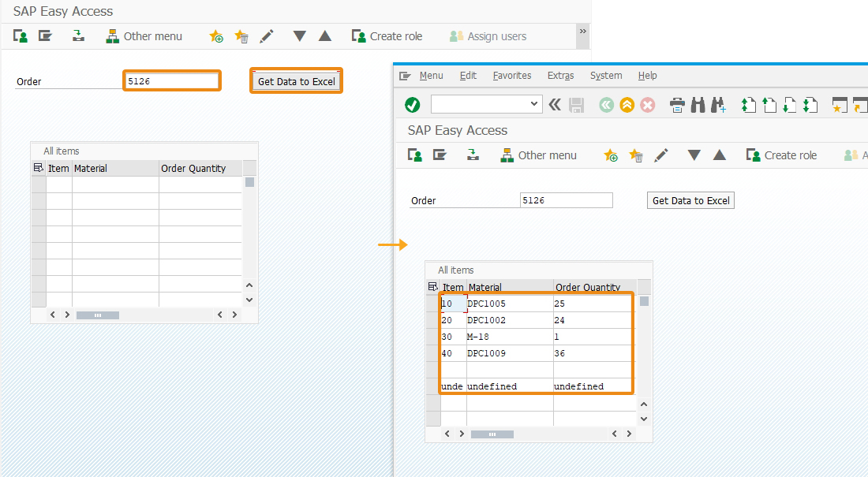Open SAP Menu icon in empty-table window
The height and width of the screenshot is (477, 868).
(45, 36)
